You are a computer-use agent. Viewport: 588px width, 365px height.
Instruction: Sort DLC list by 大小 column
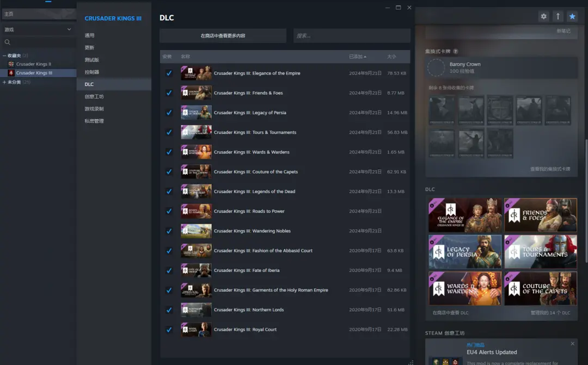(x=391, y=57)
